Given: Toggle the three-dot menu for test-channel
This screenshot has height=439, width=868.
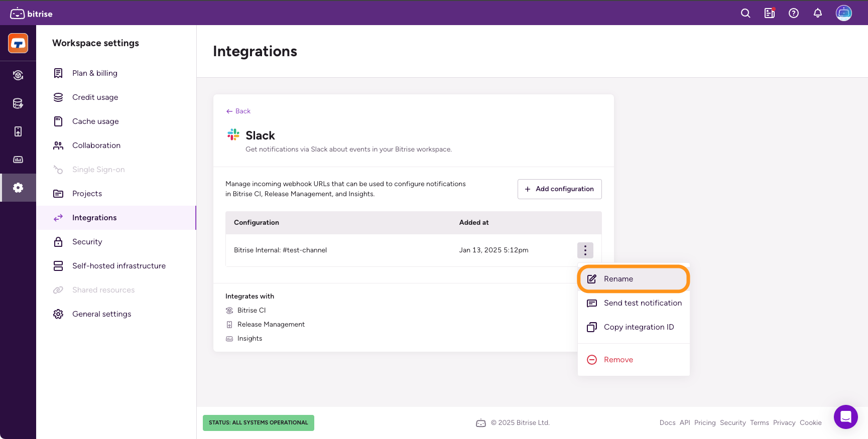Looking at the screenshot, I should [585, 250].
